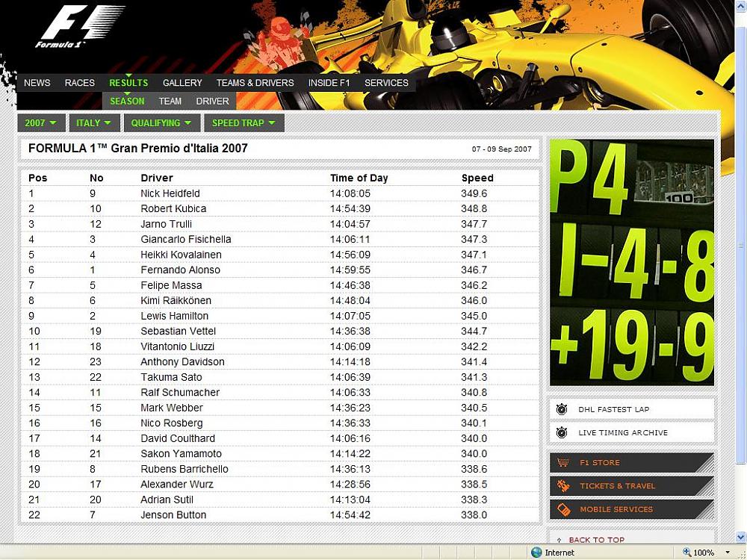
Task: Click the P4 pit board advertisement image
Action: (632, 262)
